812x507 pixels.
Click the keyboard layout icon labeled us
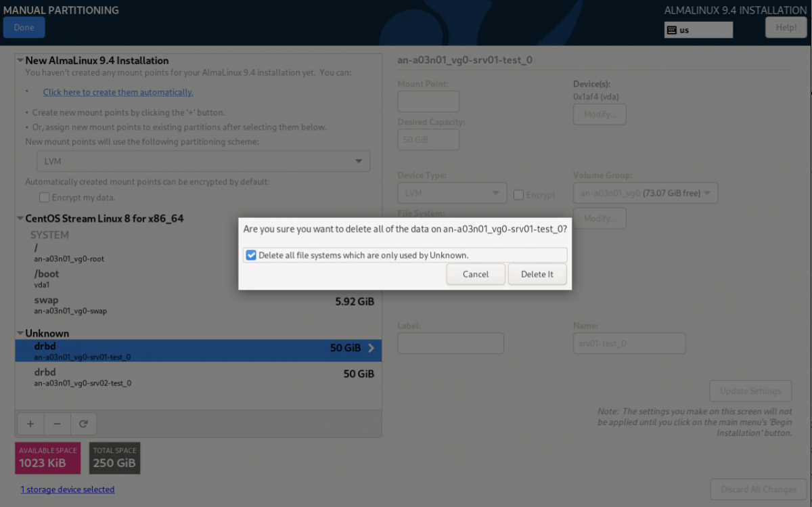[x=671, y=30]
